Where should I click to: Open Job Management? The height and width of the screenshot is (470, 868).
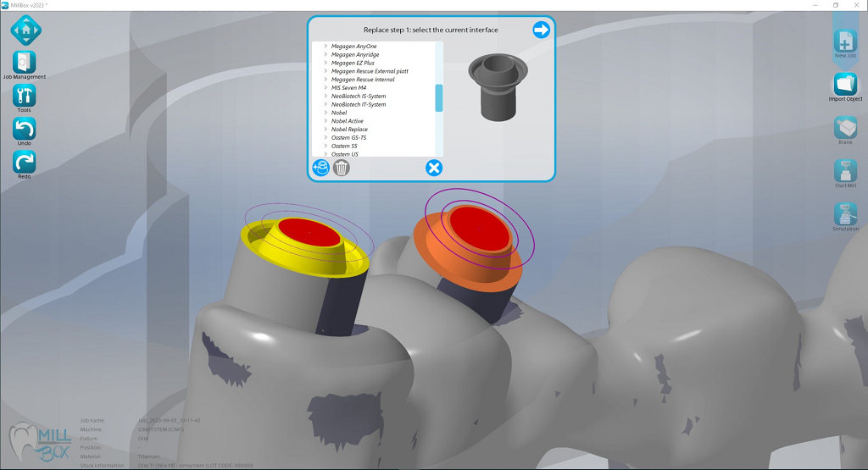tap(25, 62)
